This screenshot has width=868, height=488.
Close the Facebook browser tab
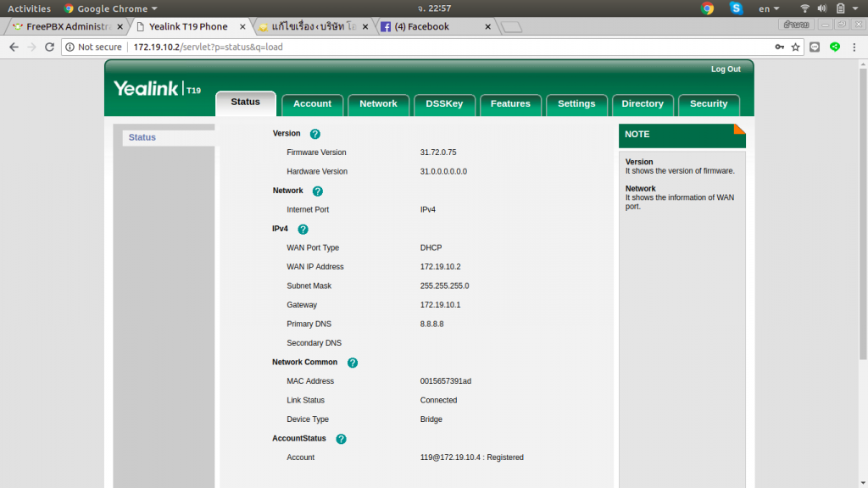[487, 26]
